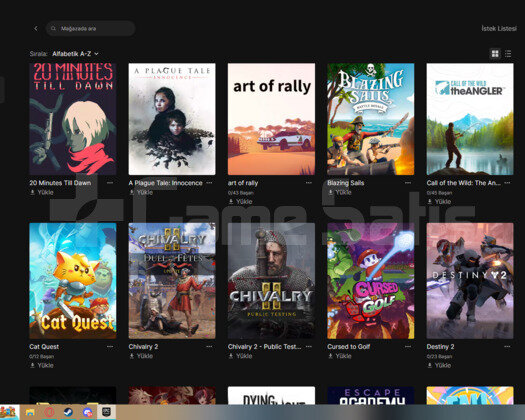Install Call of the Wild via Yükle

click(439, 202)
